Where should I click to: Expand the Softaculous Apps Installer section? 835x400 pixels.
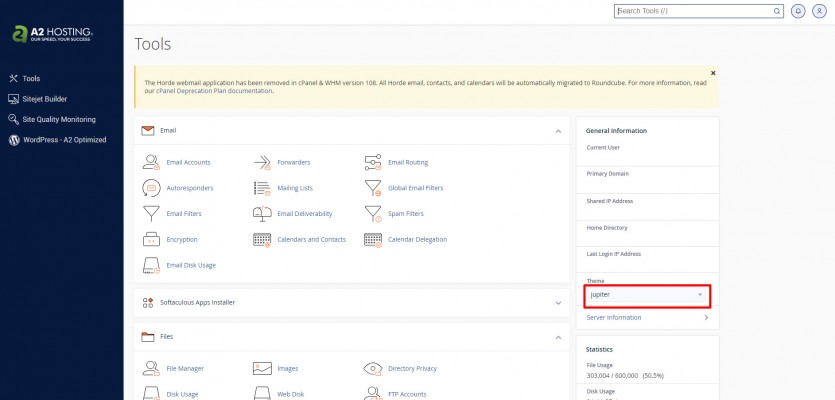click(x=558, y=302)
